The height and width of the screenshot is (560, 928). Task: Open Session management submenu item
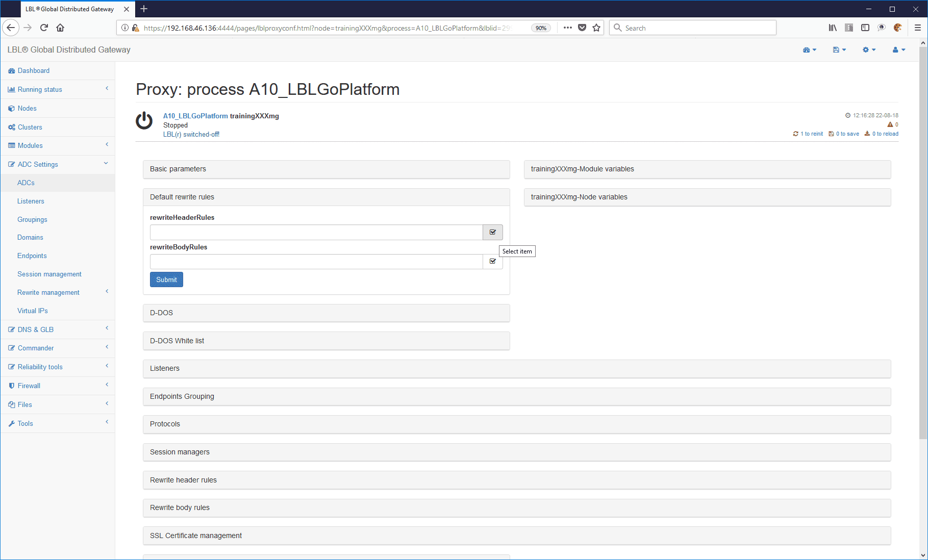58,274
